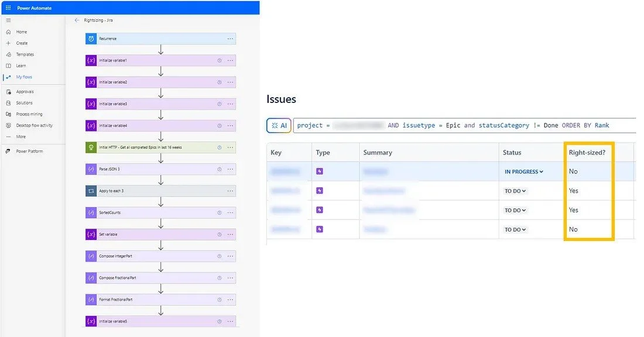The width and height of the screenshot is (644, 337).
Task: Sort issues by Key column header
Action: 276,152
